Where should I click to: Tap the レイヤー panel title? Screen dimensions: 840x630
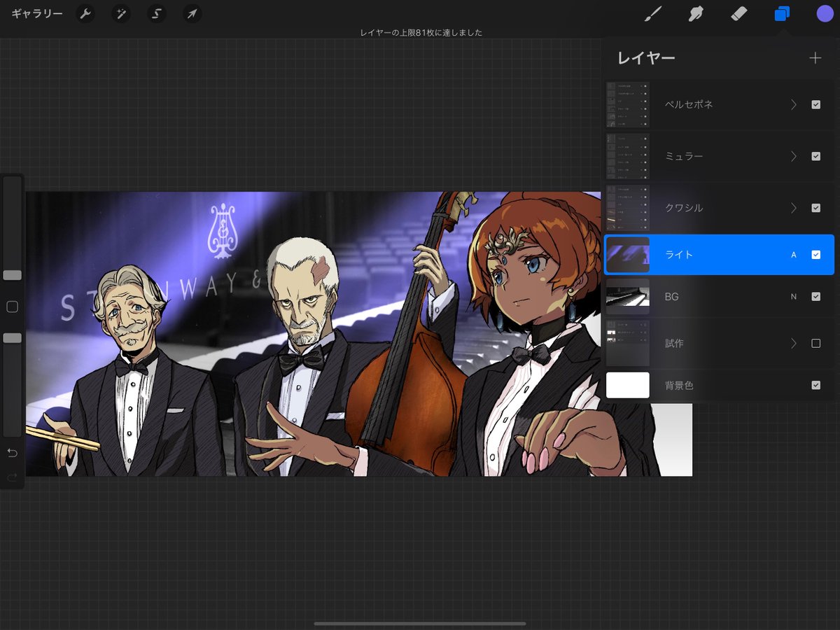(x=646, y=58)
